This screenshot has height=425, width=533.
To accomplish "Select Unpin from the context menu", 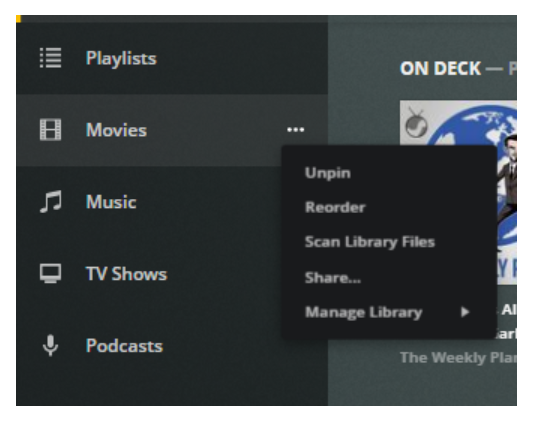I will [x=328, y=173].
